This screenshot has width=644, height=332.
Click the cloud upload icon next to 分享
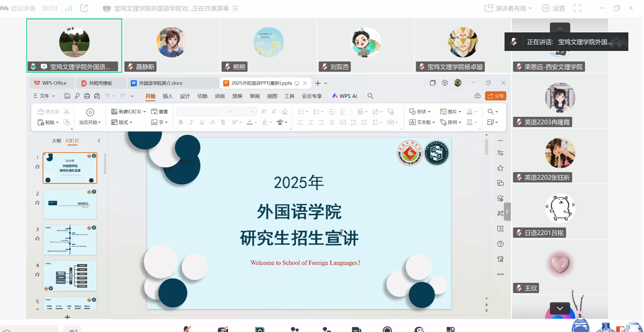coord(477,96)
